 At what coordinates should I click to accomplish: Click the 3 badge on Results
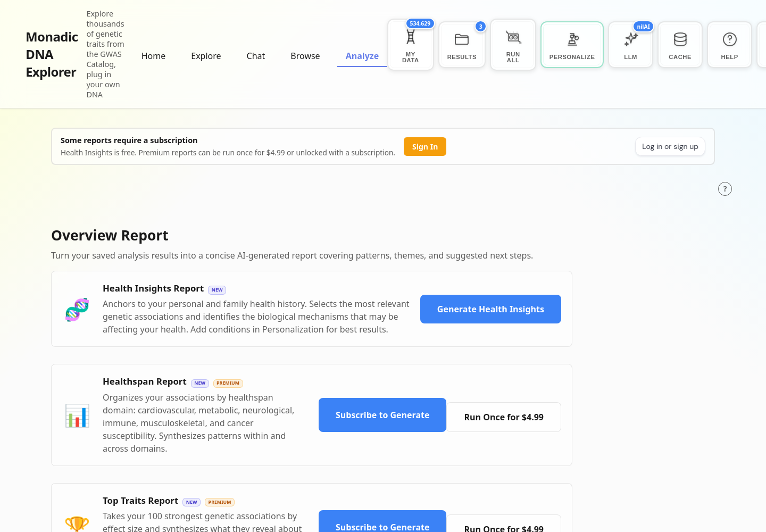tap(480, 27)
